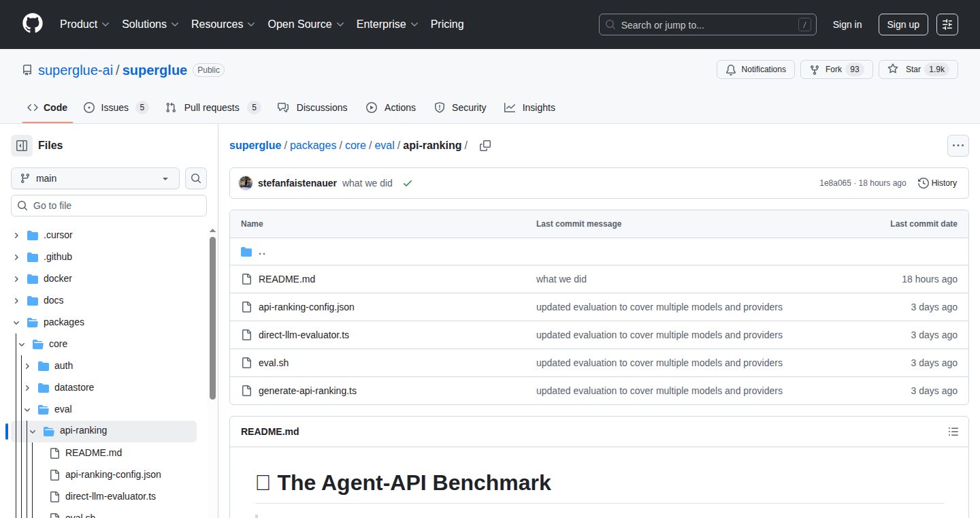980x518 pixels.
Task: Open api-ranking-config.json in the file tree
Action: point(113,474)
